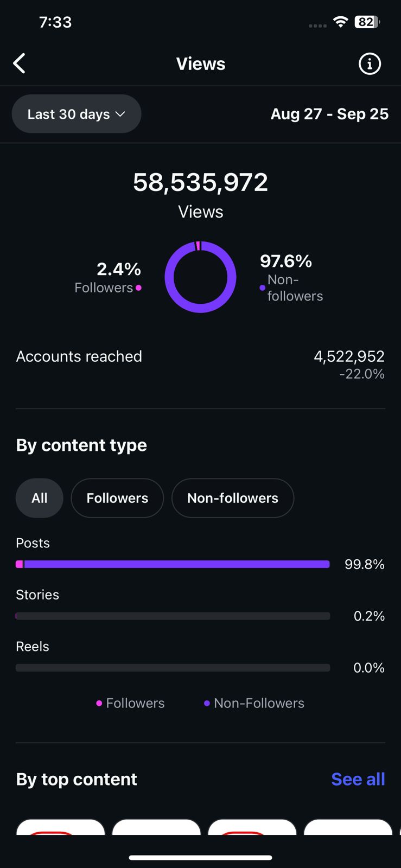Tap the Aug 27 - Sep 25 date range
Viewport: 401px width, 868px height.
(x=329, y=114)
